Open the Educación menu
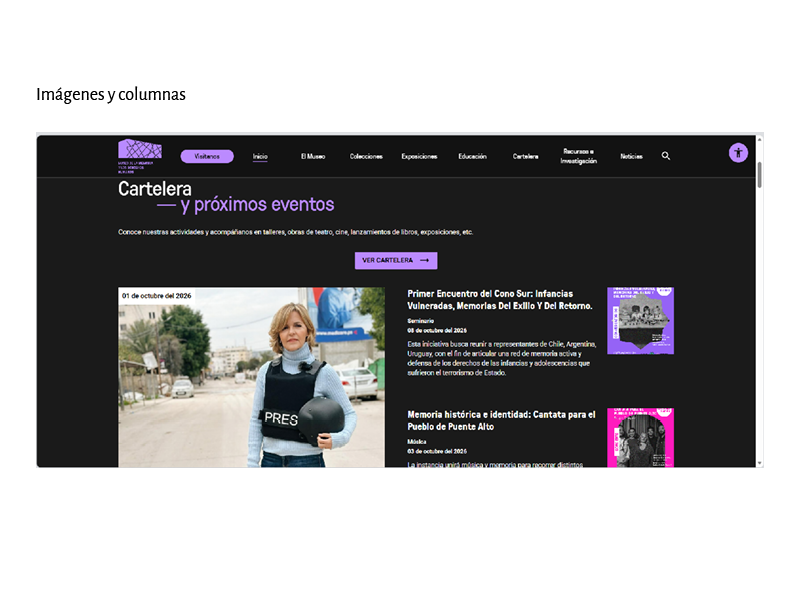Viewport: 800px width, 600px height. pyautogui.click(x=472, y=157)
